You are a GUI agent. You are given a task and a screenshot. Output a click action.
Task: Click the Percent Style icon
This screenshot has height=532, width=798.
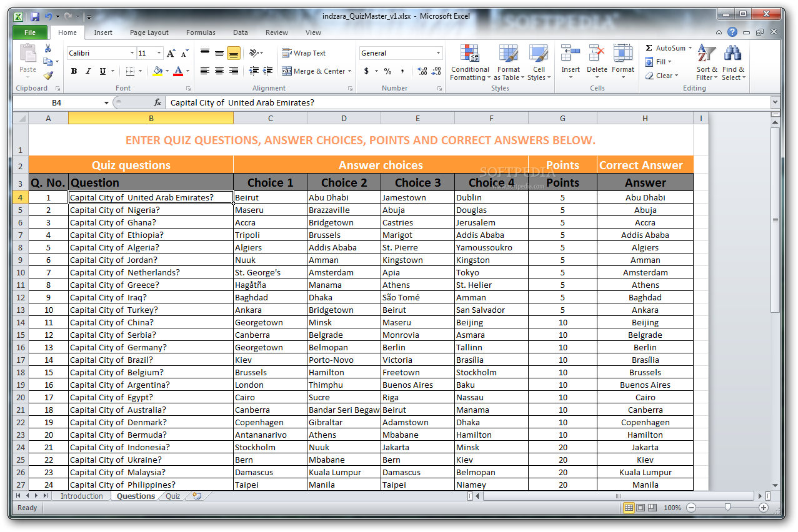pyautogui.click(x=387, y=71)
